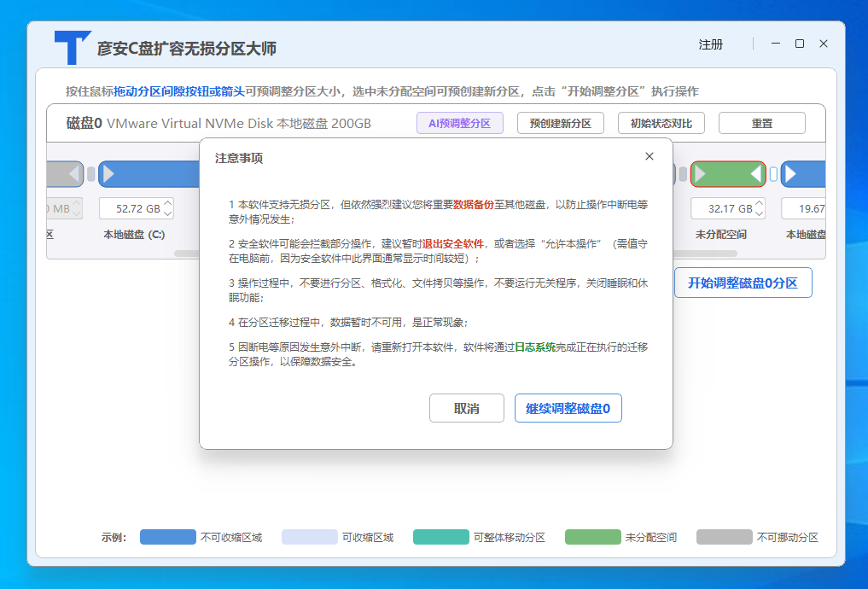Click the teal 可整体移动分区 legend swatch

(441, 537)
